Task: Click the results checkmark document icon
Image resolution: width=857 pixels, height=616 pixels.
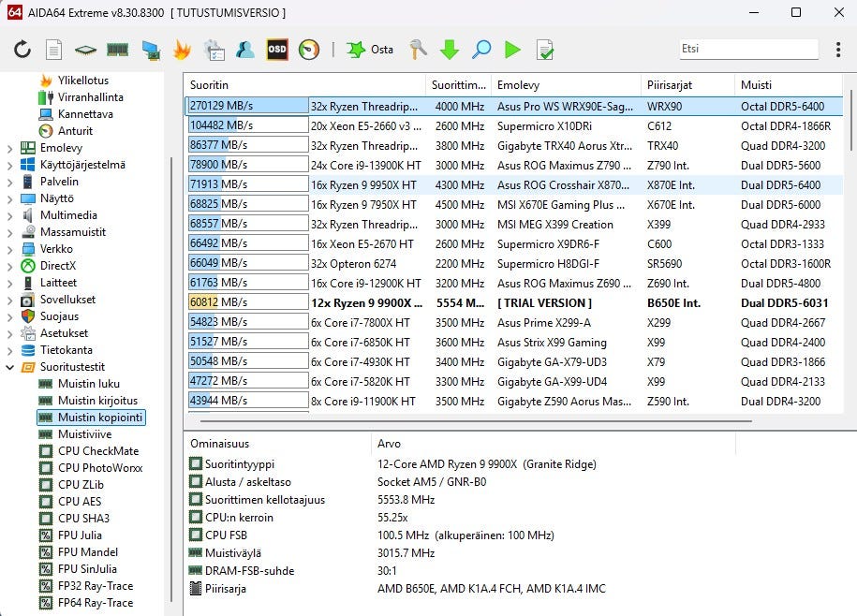Action: 544,50
